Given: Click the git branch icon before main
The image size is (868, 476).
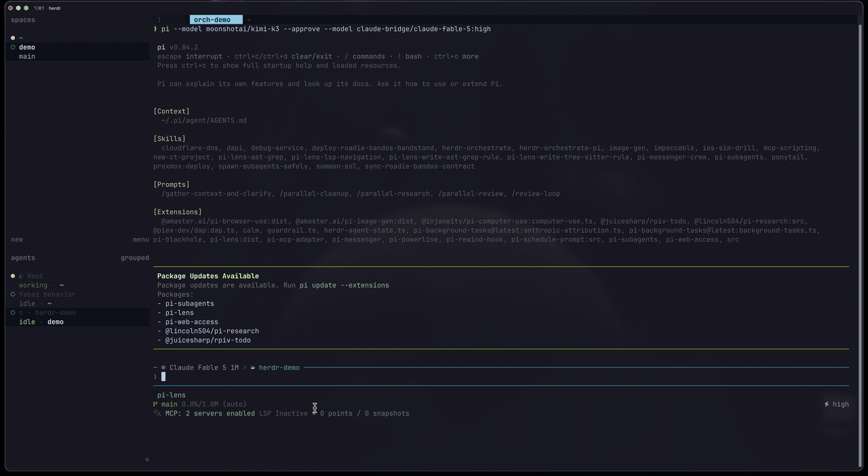Looking at the screenshot, I should tap(156, 404).
